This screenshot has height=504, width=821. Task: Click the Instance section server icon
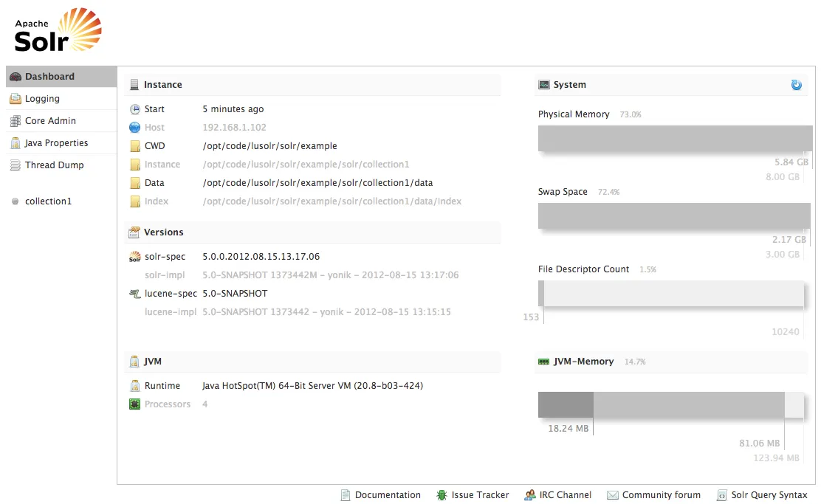tap(134, 84)
